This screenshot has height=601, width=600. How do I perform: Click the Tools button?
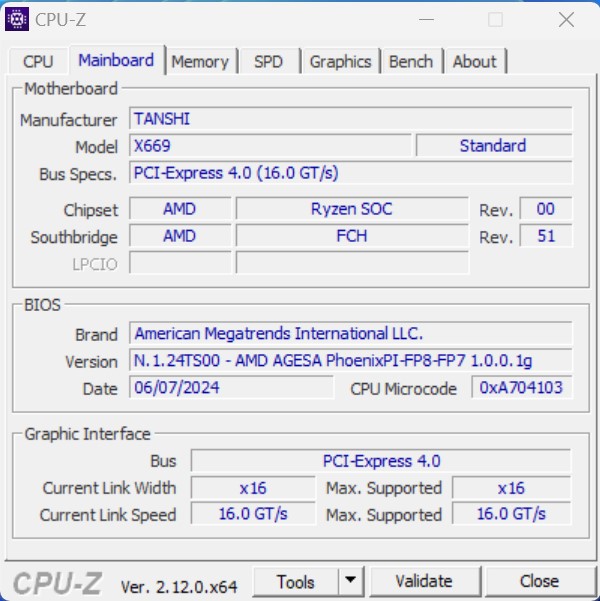click(x=296, y=581)
